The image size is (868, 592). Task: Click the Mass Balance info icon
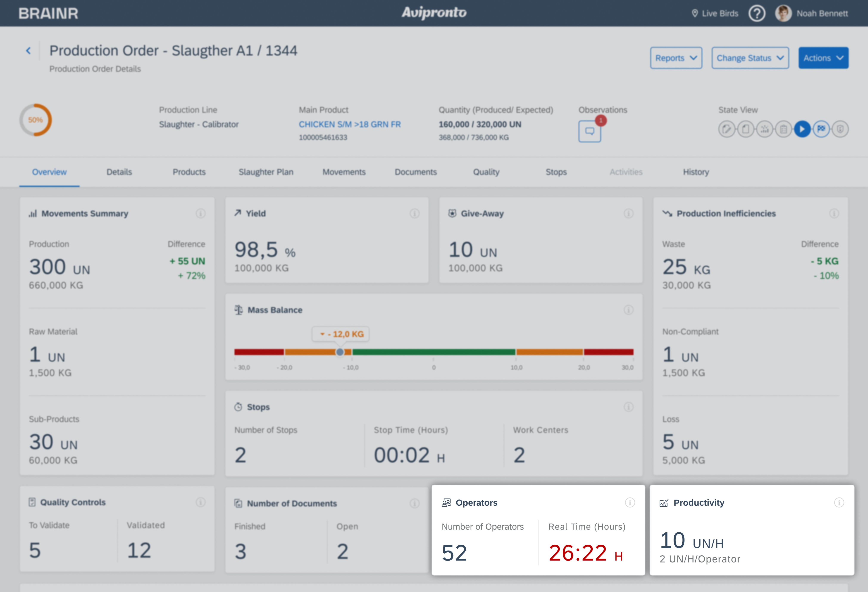pos(629,310)
